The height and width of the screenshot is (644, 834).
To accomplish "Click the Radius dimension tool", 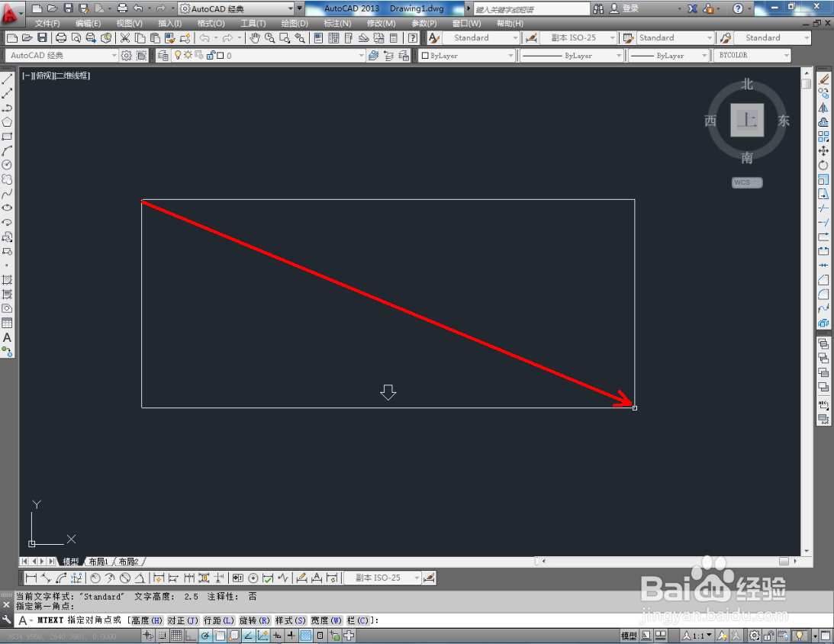I will (95, 578).
